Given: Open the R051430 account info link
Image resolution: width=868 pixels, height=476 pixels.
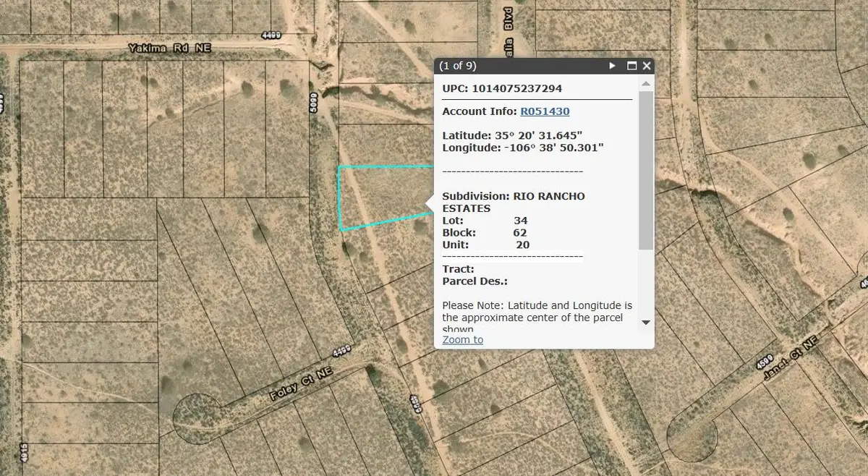Looking at the screenshot, I should click(x=545, y=111).
